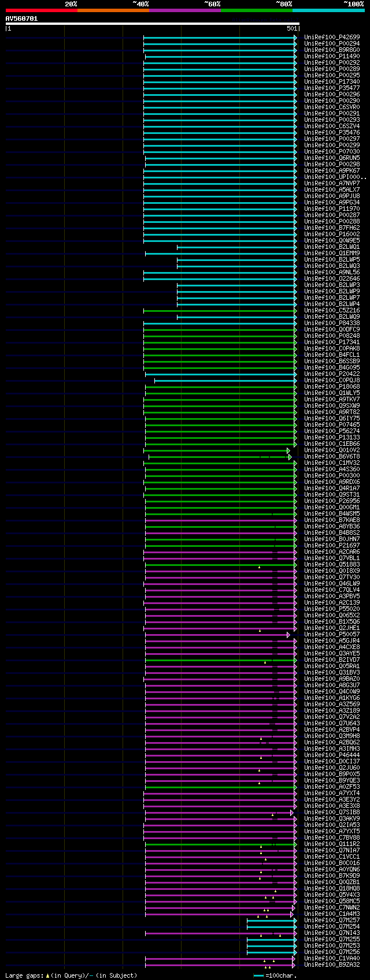Select hit UniRef100_Q7TV30

tap(332, 577)
